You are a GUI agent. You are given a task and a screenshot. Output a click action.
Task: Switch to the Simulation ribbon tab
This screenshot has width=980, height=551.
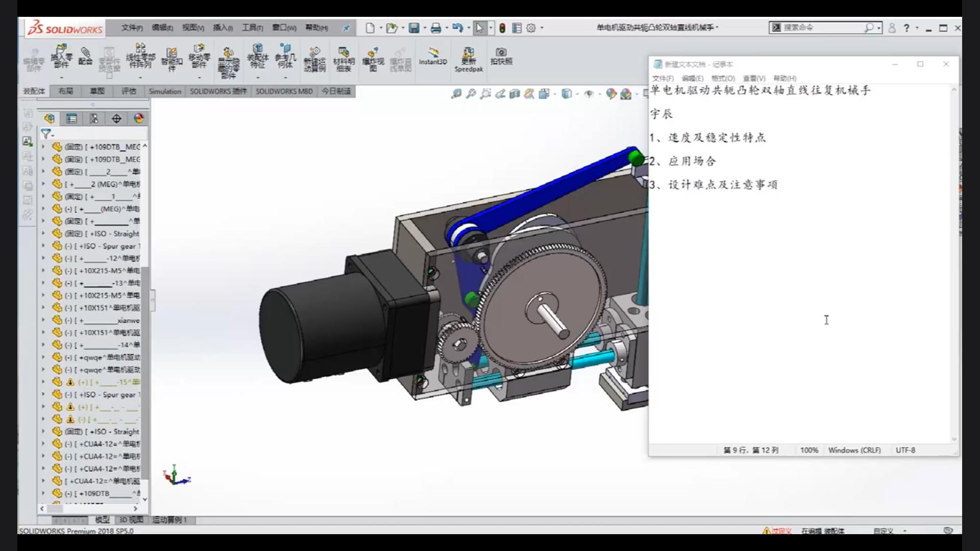[165, 91]
